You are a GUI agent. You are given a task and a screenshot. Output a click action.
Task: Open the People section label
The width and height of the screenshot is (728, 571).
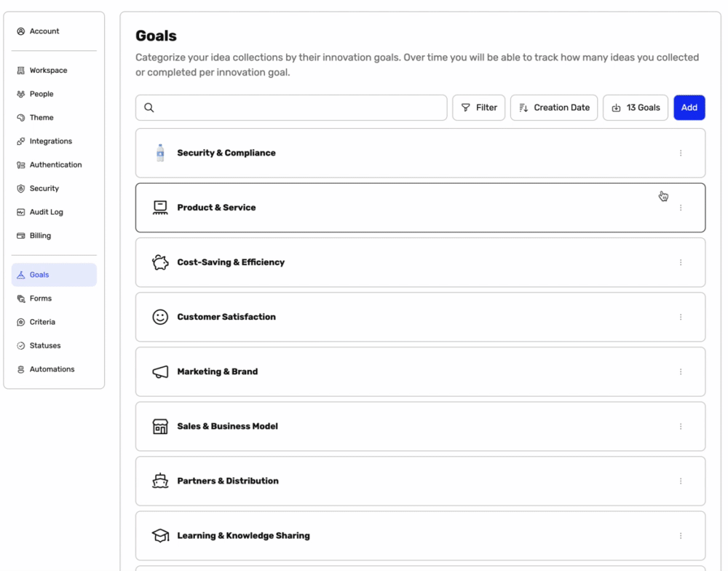pos(41,94)
